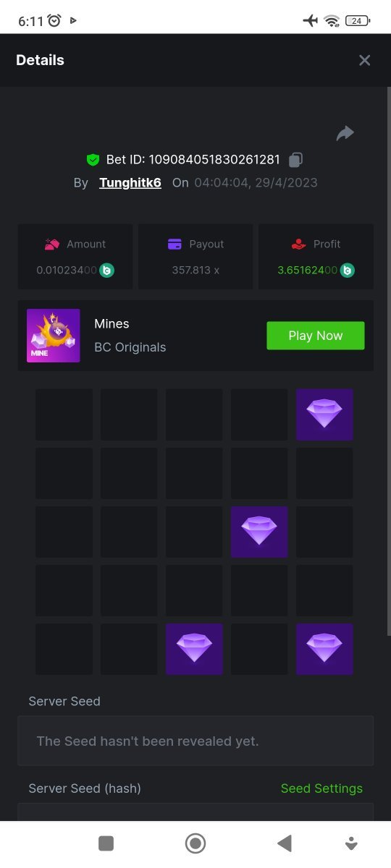Tap the Profit hand-coin icon
391x868 pixels.
click(298, 244)
